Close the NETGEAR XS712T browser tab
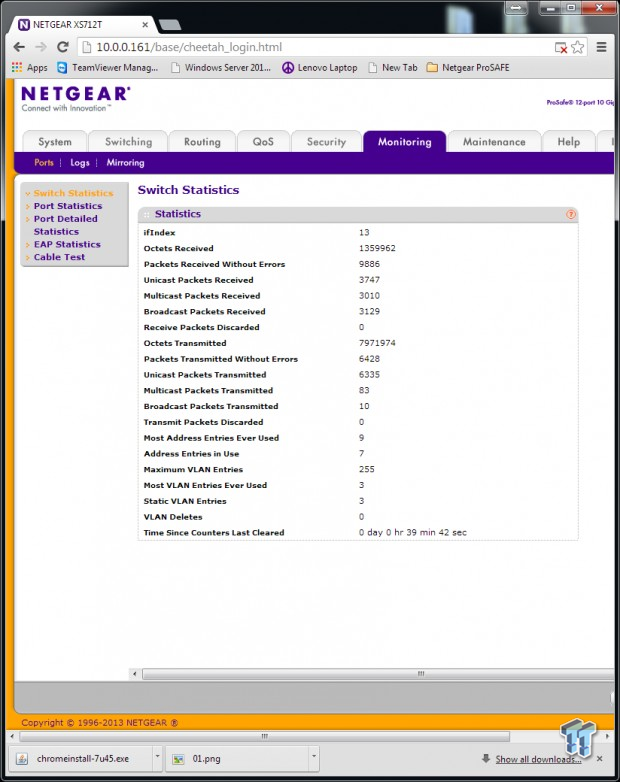This screenshot has height=782, width=620. click(x=145, y=24)
